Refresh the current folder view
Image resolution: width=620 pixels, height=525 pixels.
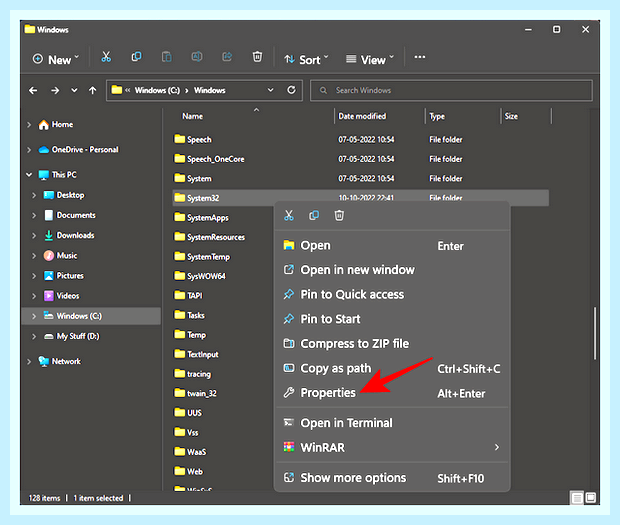pos(291,90)
